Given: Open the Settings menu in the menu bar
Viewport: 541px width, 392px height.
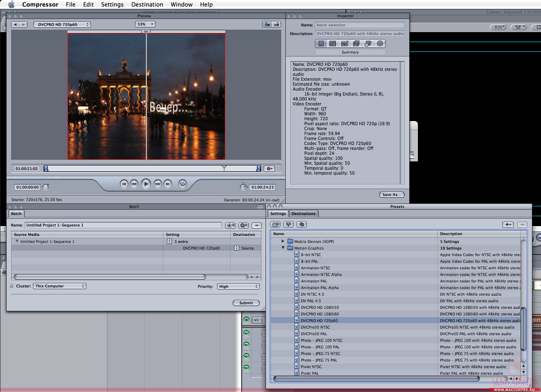Looking at the screenshot, I should 112,5.
